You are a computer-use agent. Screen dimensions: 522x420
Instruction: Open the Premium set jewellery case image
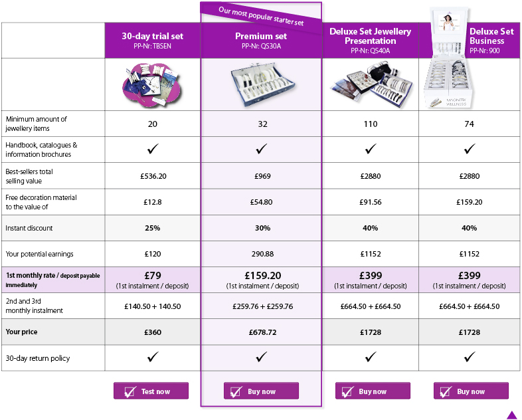point(262,84)
